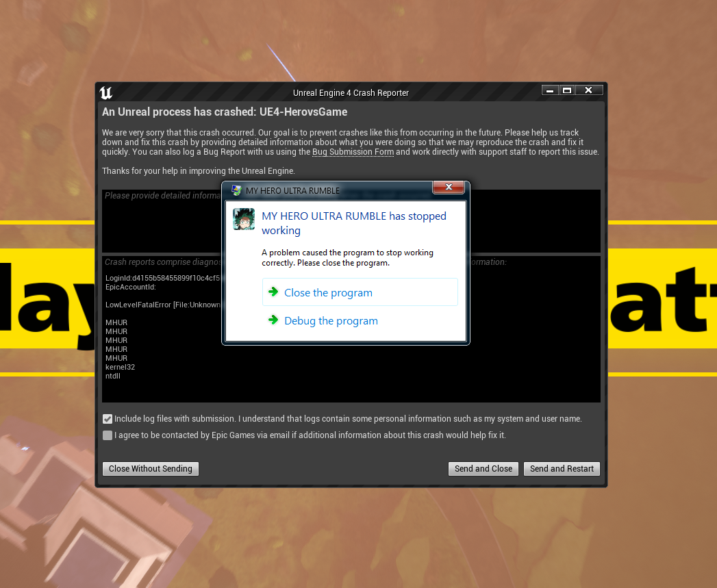
Task: Click the LowLevelFatalError line
Action: point(163,305)
